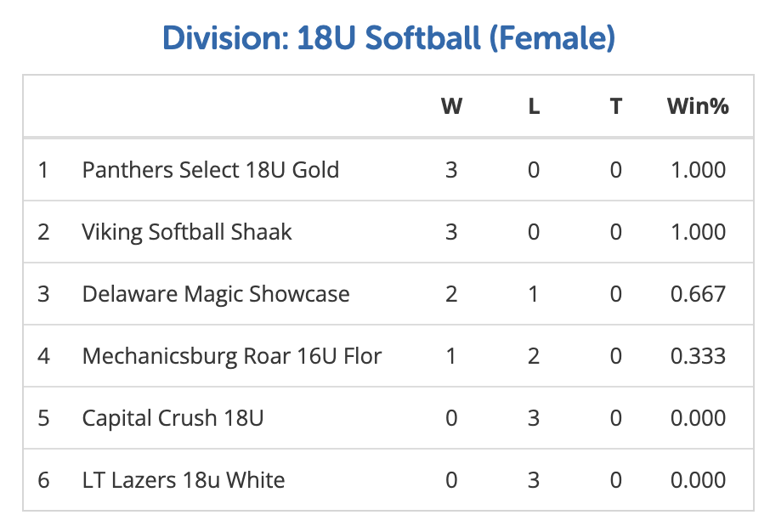Viewport: 770px width, 532px height.
Task: Click Capital Crush 18U losses value
Action: [534, 418]
